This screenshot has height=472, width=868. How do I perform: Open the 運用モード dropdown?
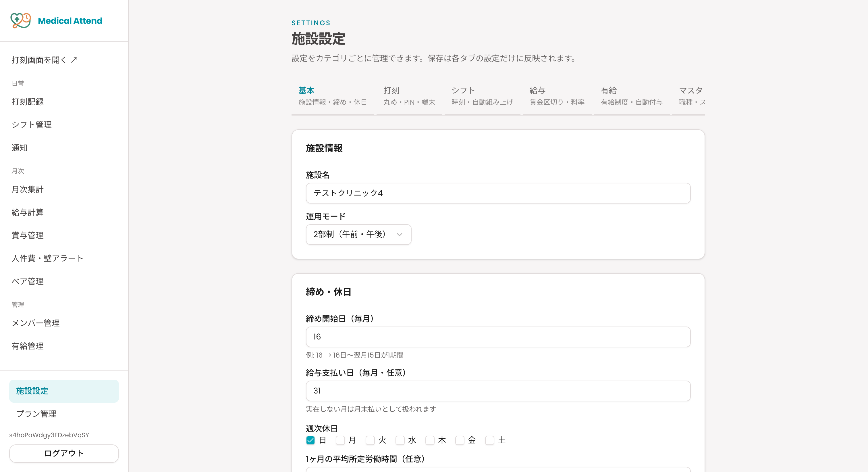point(358,234)
